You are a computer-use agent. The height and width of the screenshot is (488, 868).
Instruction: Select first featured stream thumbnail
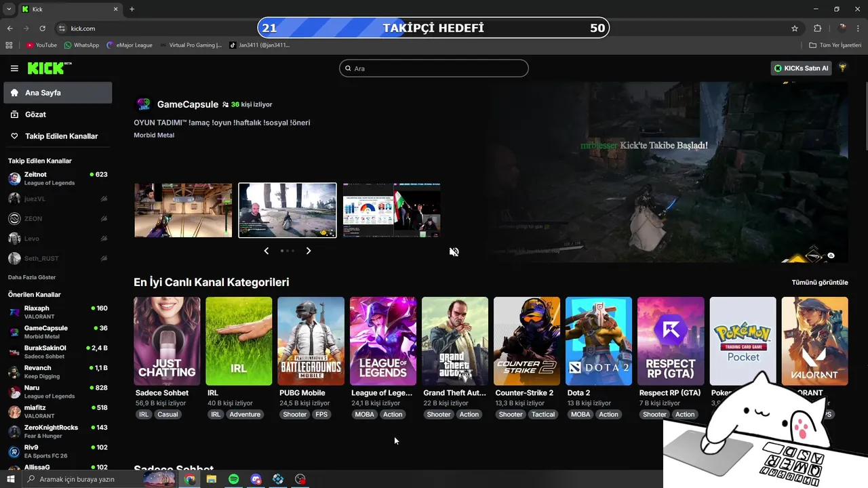coord(183,210)
